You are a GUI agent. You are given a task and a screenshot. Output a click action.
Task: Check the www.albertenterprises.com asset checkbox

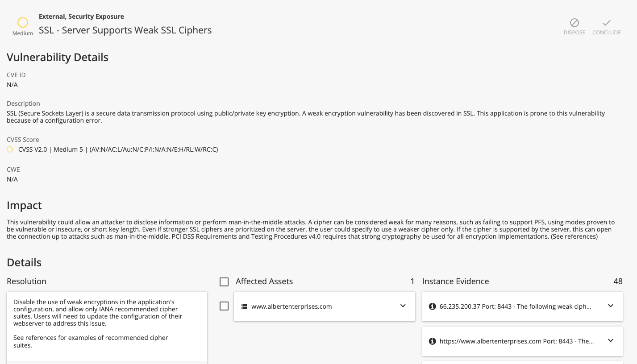(x=224, y=306)
